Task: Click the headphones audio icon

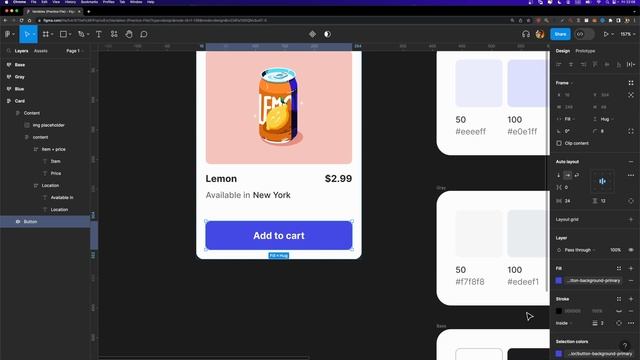Action: click(x=526, y=34)
